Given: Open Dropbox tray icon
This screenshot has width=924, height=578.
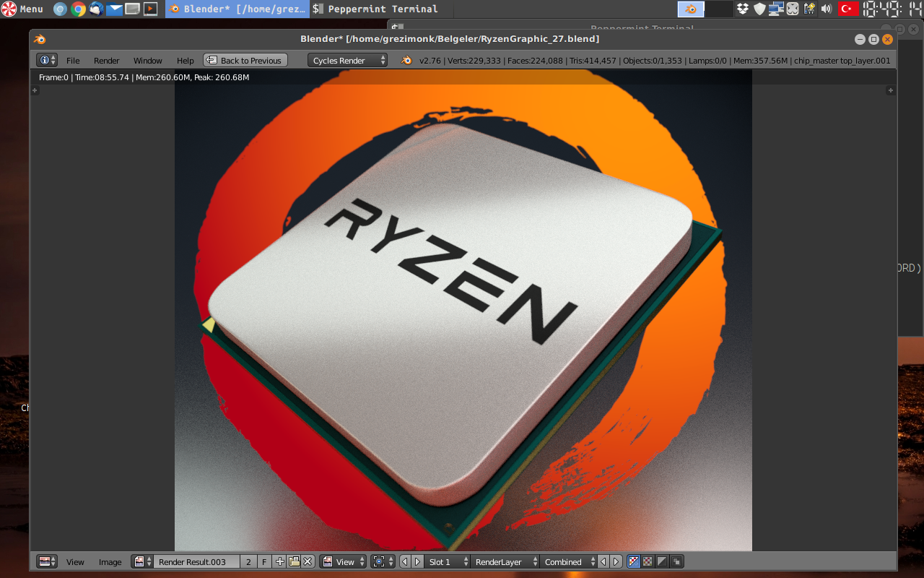Looking at the screenshot, I should [743, 9].
